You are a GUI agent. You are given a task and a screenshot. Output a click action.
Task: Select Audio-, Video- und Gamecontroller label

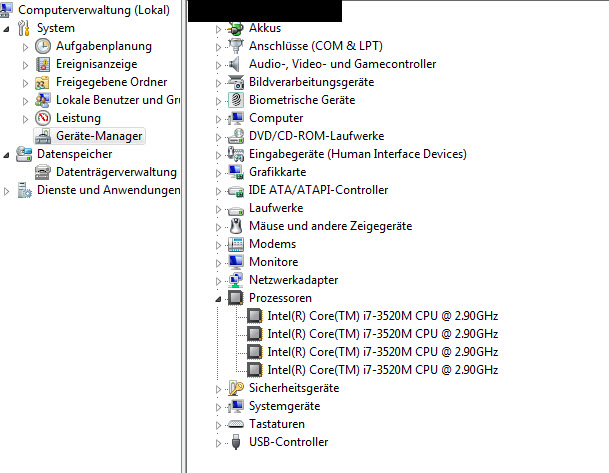click(x=342, y=64)
